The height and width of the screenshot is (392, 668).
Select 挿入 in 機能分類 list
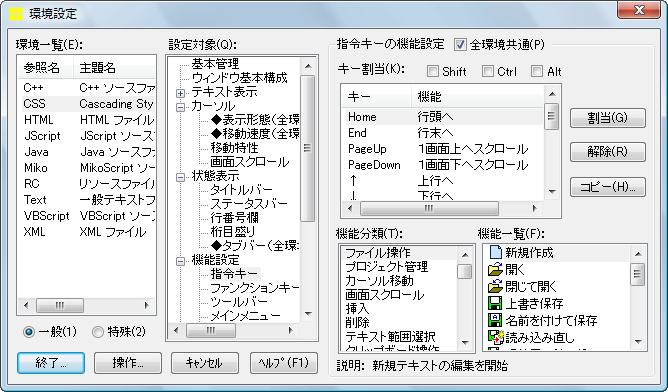click(x=399, y=308)
